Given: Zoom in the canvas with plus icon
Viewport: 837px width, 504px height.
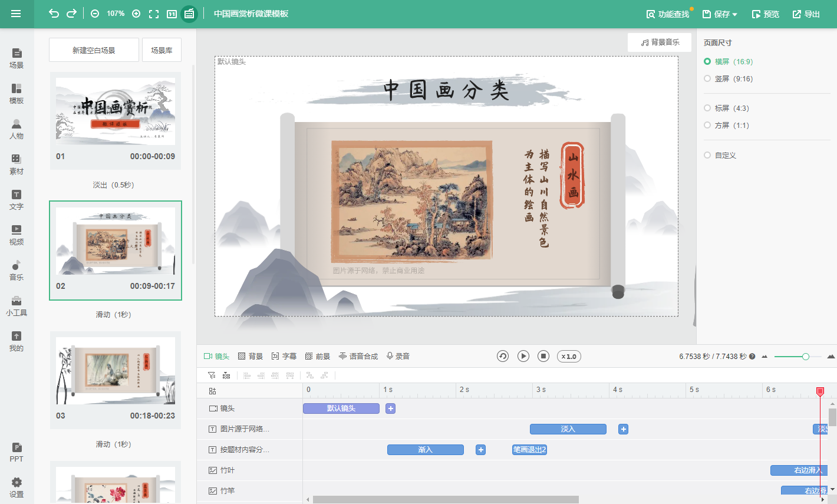Looking at the screenshot, I should (136, 14).
